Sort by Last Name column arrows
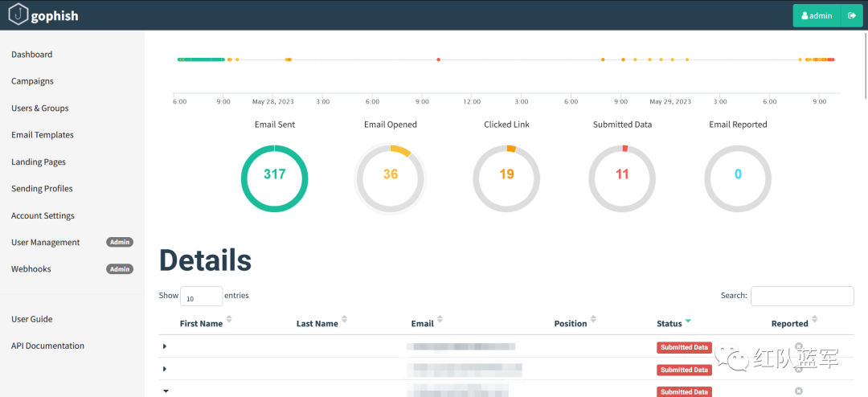This screenshot has height=397, width=868. tap(344, 320)
